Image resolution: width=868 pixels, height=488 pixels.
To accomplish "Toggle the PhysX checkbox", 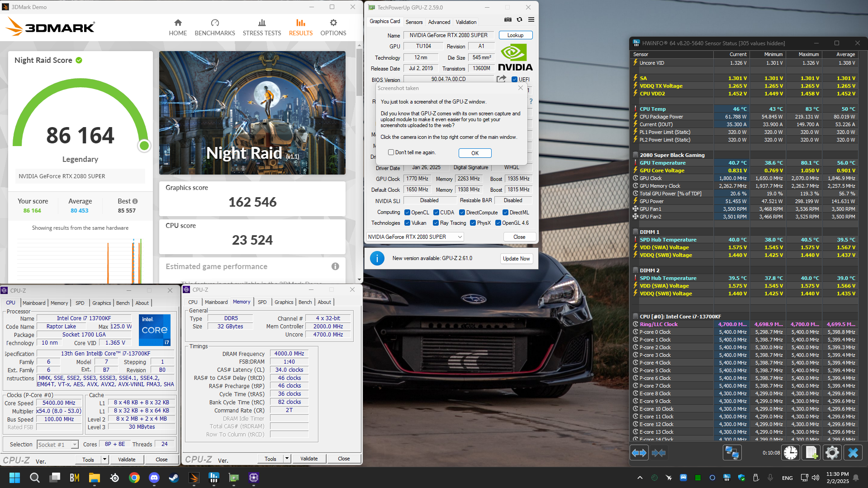I will pos(473,223).
